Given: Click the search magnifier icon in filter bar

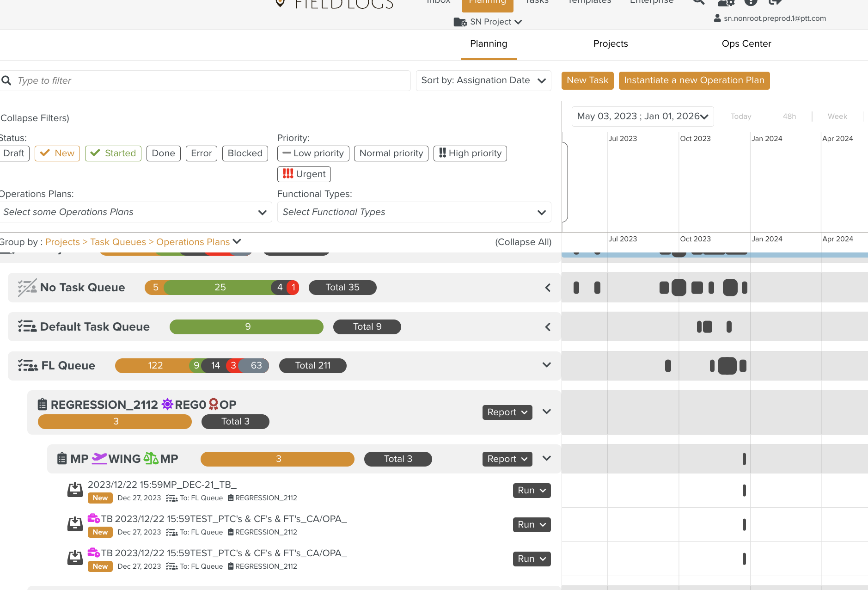Looking at the screenshot, I should tap(6, 81).
